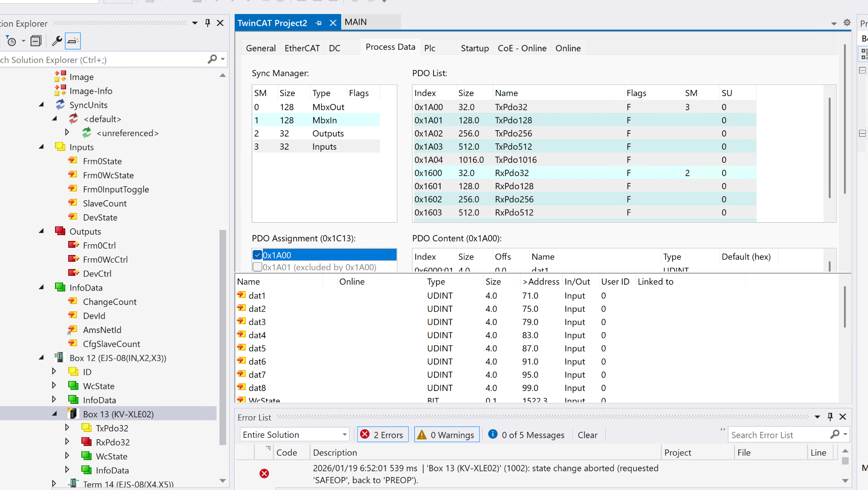Expand the TxPdo32 tree node
Screen dimensions: 868x490
67,428
